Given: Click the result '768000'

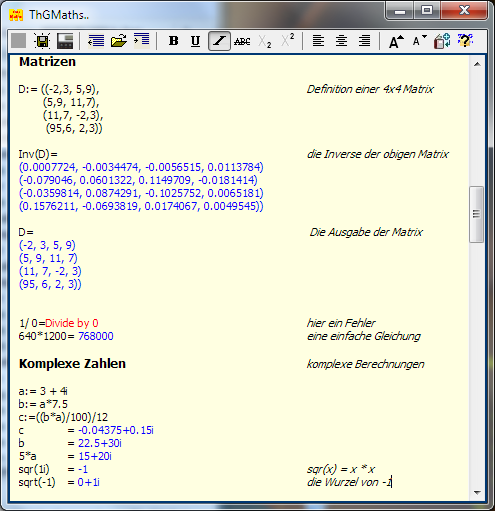Looking at the screenshot, I should [x=96, y=336].
